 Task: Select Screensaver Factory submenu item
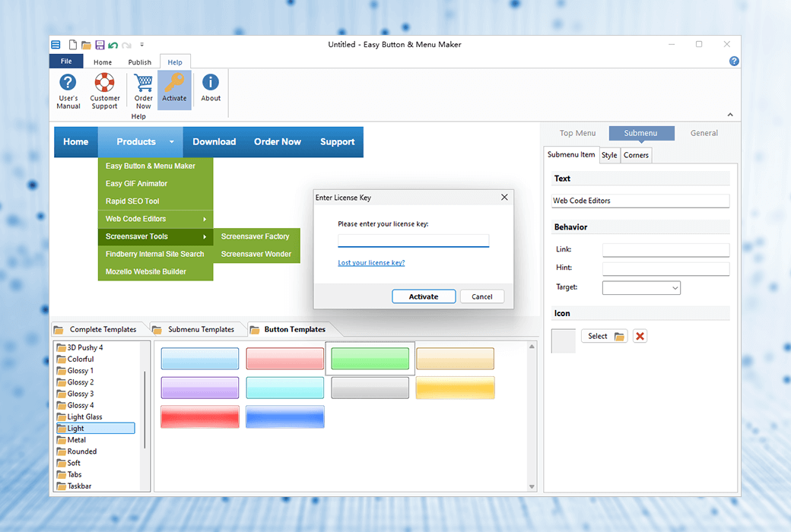pos(257,236)
